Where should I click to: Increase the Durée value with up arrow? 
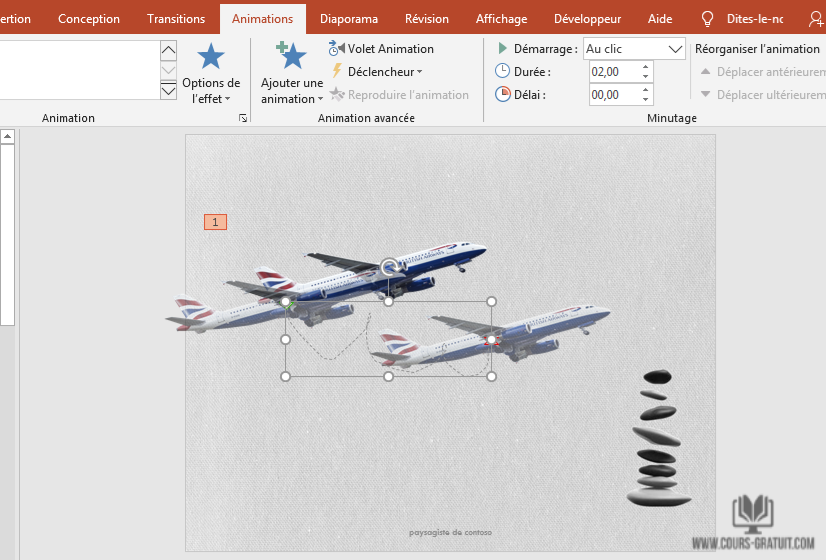point(645,67)
